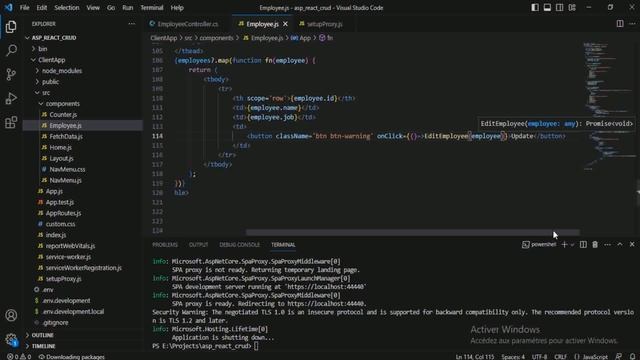Screen dimensions: 640x360
Task: Open the Search view icon
Action: point(11,50)
